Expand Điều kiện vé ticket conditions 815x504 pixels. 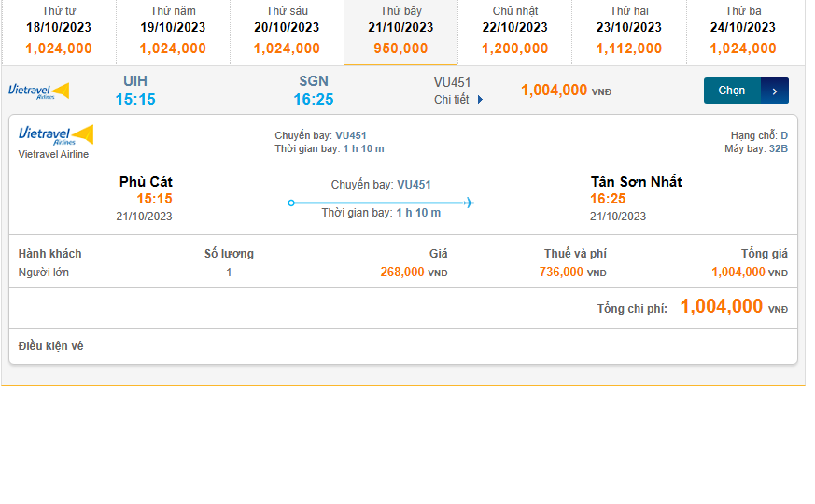pos(51,346)
